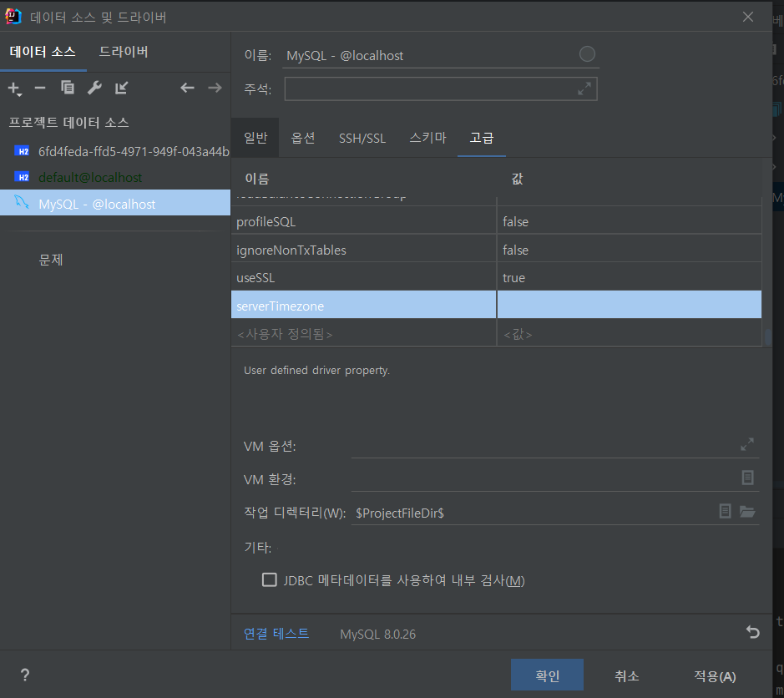Switch to the 드라이버 tab
The width and height of the screenshot is (784, 698).
pos(124,52)
